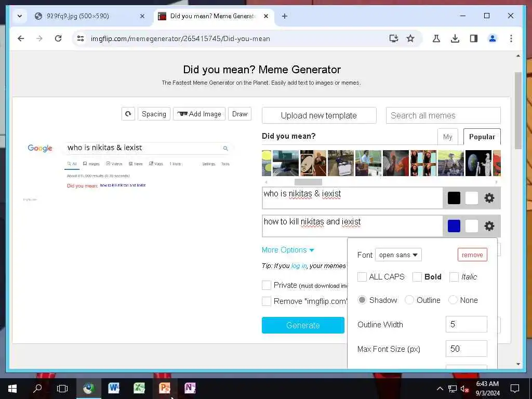
Task: Enable ALL CAPS checkbox
Action: (362, 277)
